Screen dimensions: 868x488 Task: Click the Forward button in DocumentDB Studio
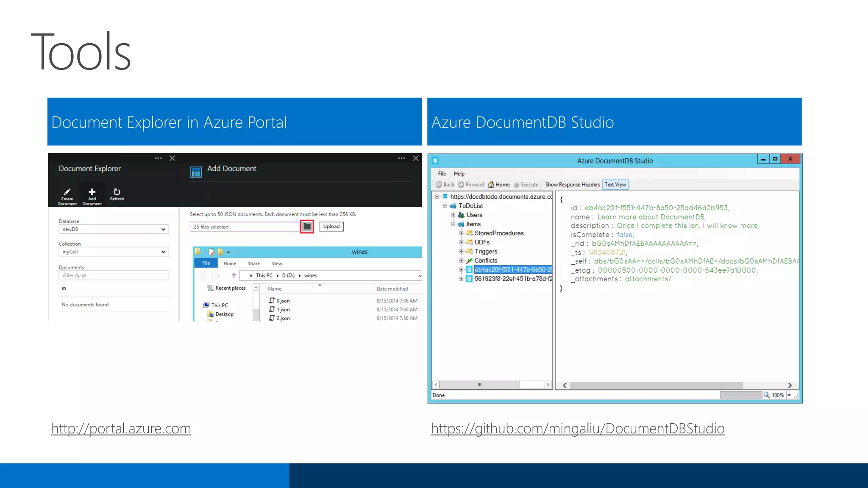471,185
